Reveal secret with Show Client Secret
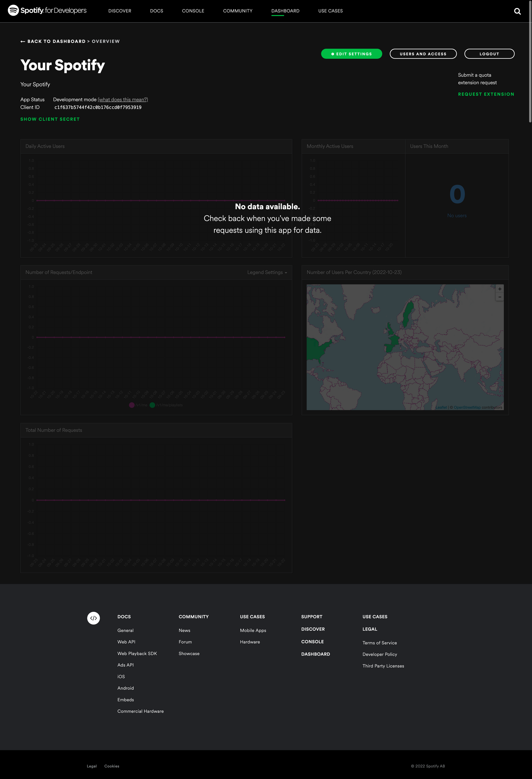Screen dimensions: 532x779 pos(50,119)
